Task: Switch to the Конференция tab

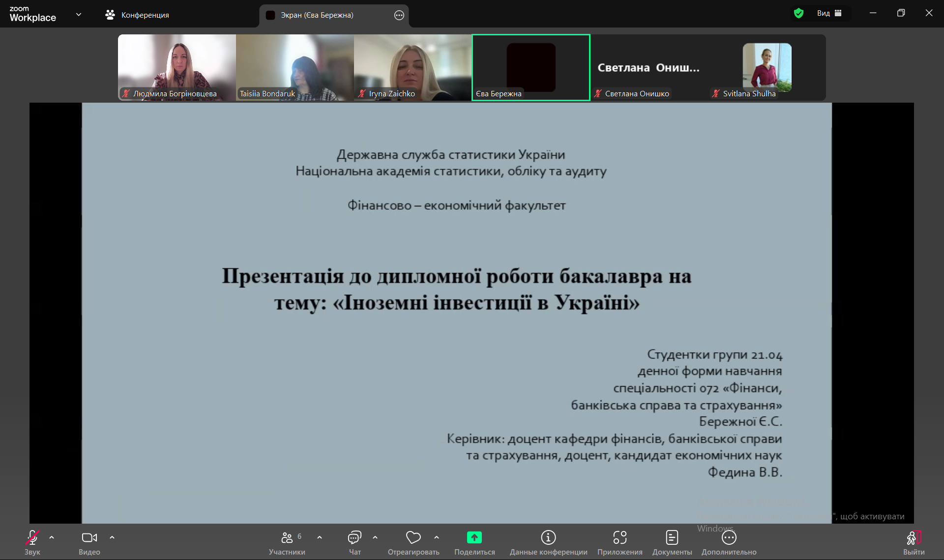Action: 137,15
